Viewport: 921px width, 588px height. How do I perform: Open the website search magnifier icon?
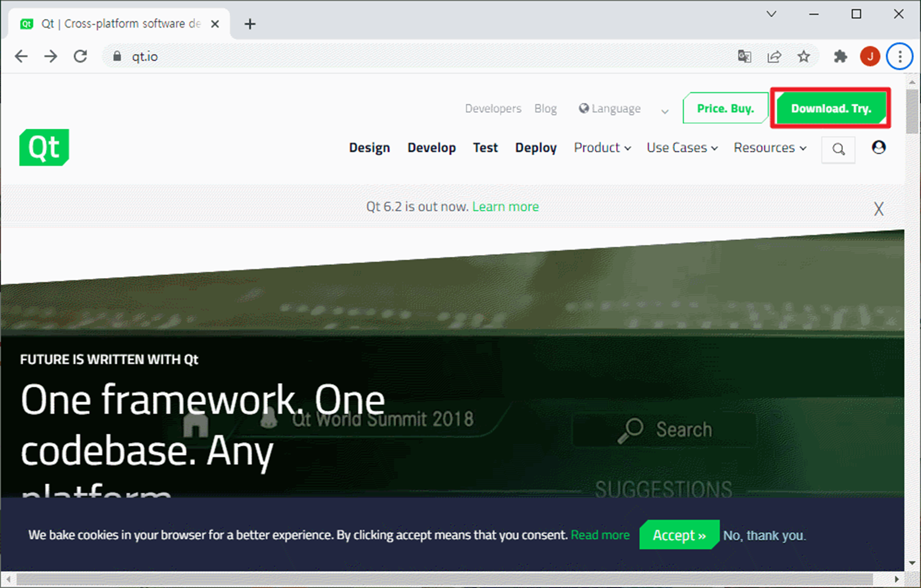(838, 149)
